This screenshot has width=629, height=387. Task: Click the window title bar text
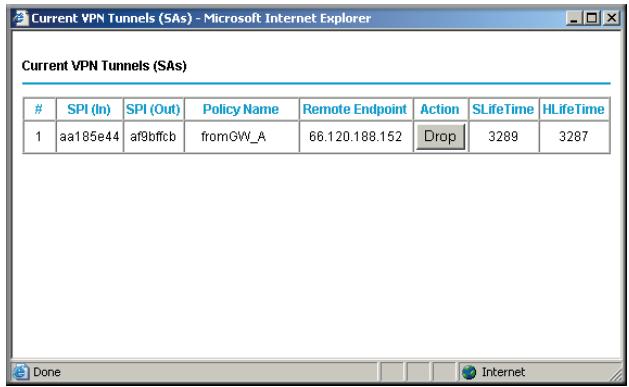[201, 18]
